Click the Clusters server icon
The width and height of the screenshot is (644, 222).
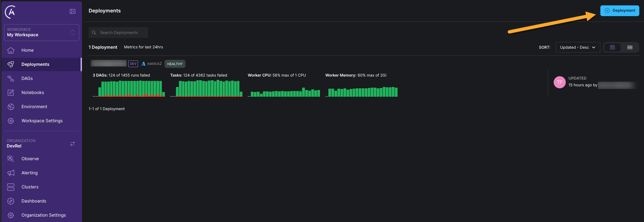point(11,187)
